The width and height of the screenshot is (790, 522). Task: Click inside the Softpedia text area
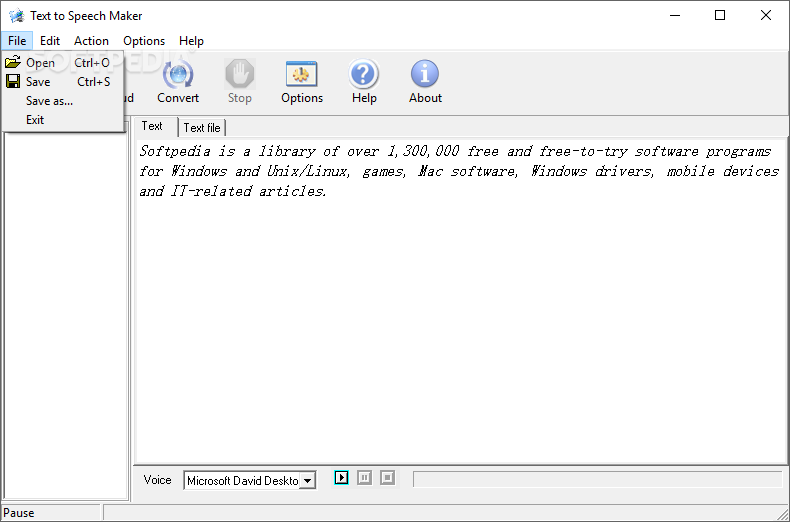point(460,302)
